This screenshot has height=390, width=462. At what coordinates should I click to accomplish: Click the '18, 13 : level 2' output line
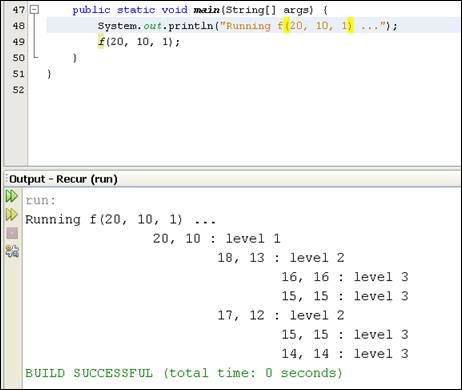click(281, 258)
